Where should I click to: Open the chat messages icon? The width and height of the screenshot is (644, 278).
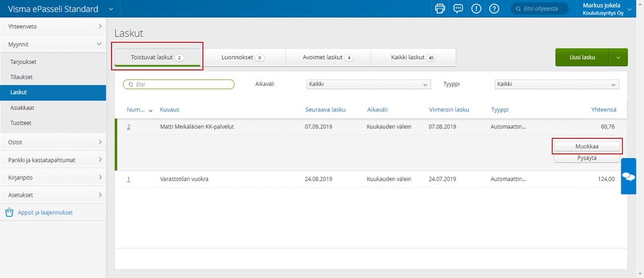click(458, 9)
